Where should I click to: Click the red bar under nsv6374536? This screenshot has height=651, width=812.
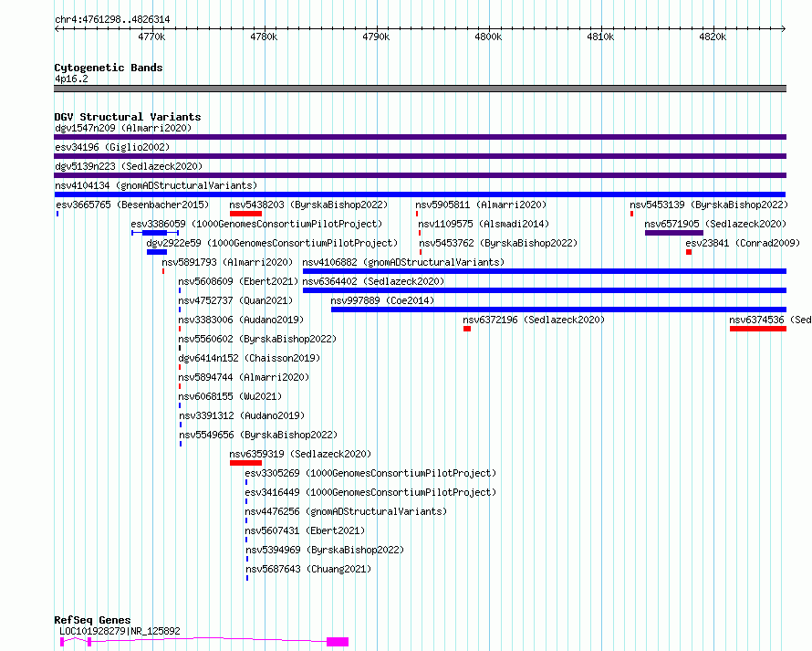tap(758, 329)
